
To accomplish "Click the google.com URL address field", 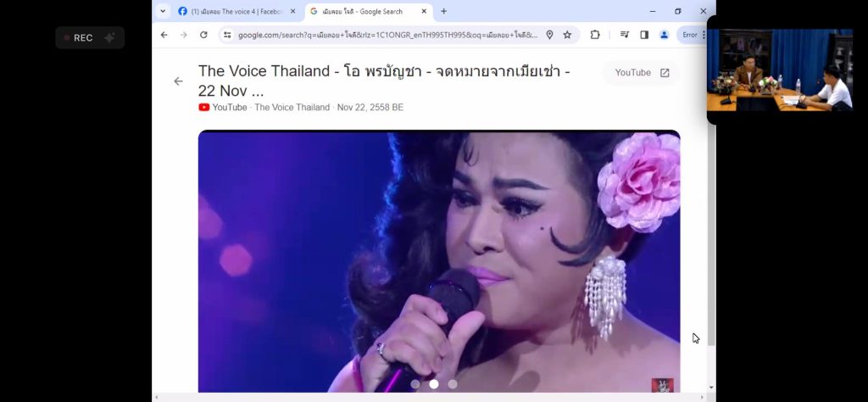I will 387,35.
